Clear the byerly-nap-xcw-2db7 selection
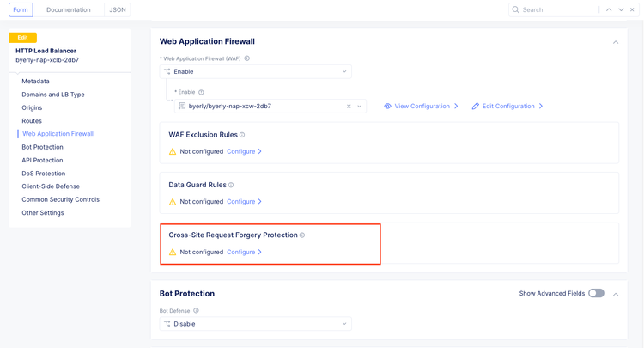The height and width of the screenshot is (348, 644). point(349,107)
